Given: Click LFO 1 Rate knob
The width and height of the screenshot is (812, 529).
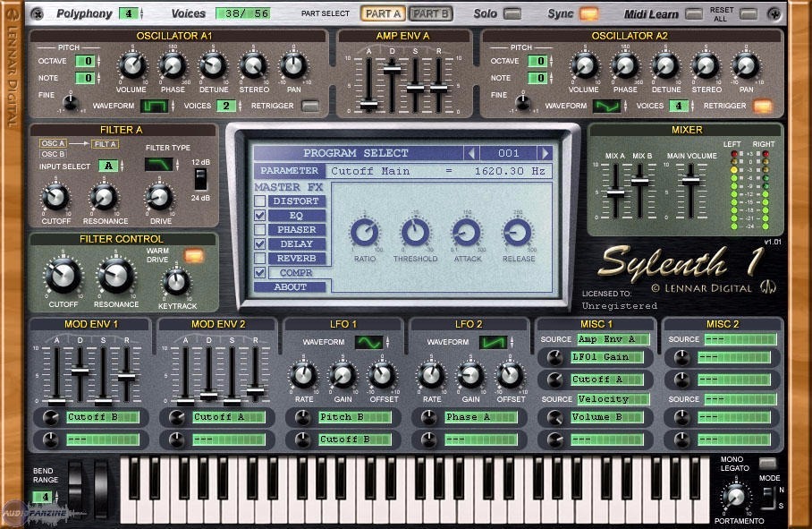Looking at the screenshot, I should click(x=303, y=376).
